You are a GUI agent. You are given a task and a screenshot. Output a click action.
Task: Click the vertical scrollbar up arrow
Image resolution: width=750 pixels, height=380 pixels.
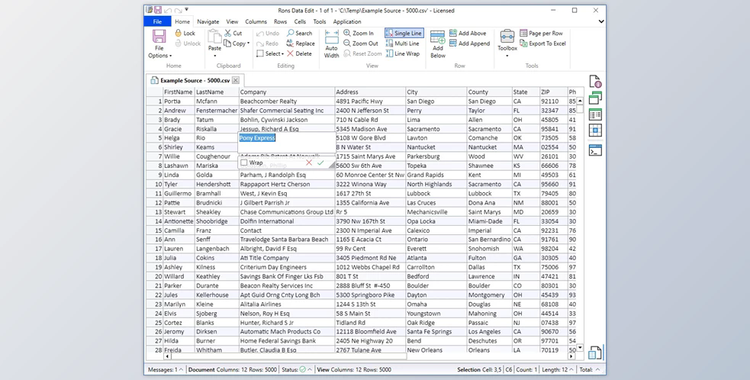tap(580, 101)
